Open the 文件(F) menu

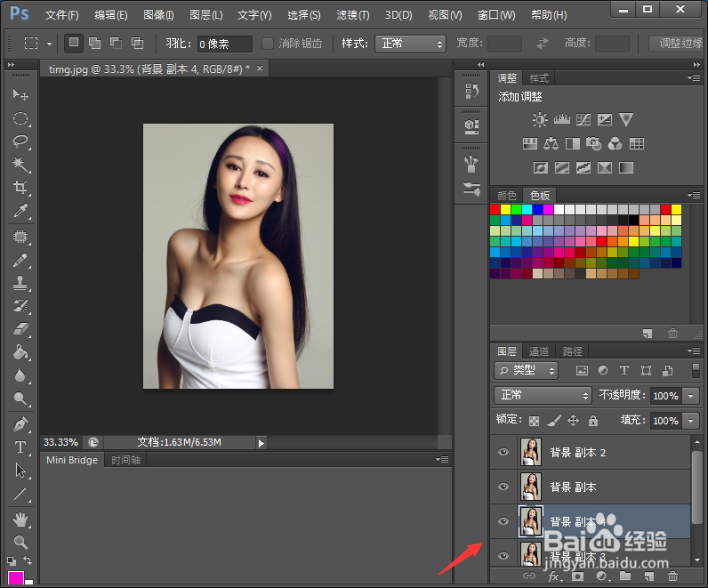(62, 15)
